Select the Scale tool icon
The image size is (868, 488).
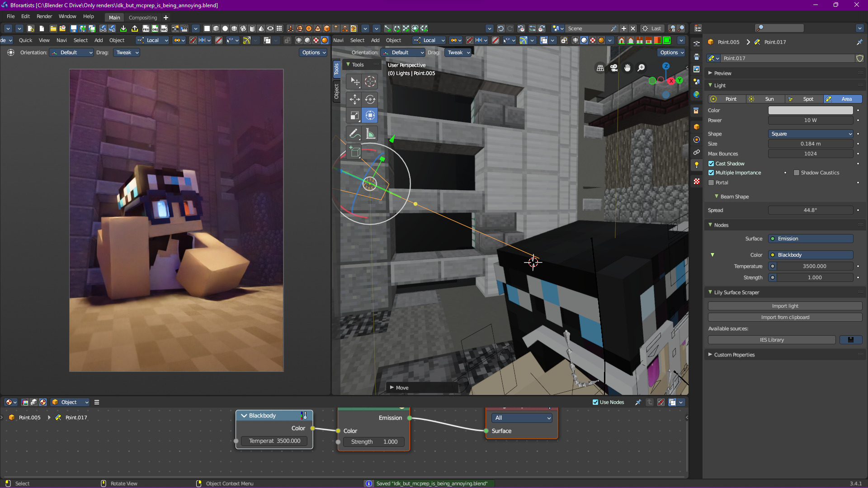pyautogui.click(x=354, y=116)
